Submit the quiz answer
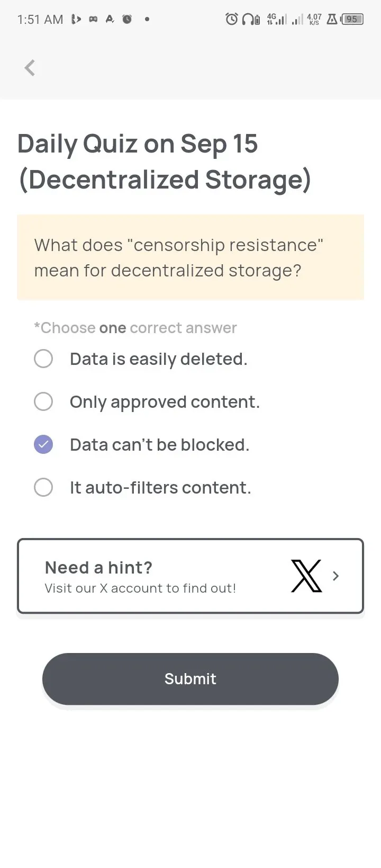Screen dimensions: 381x868 (x=190, y=678)
